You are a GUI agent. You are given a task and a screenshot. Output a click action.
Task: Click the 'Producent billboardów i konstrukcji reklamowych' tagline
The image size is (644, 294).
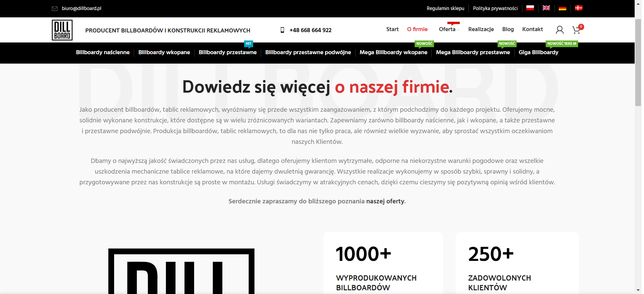(168, 30)
